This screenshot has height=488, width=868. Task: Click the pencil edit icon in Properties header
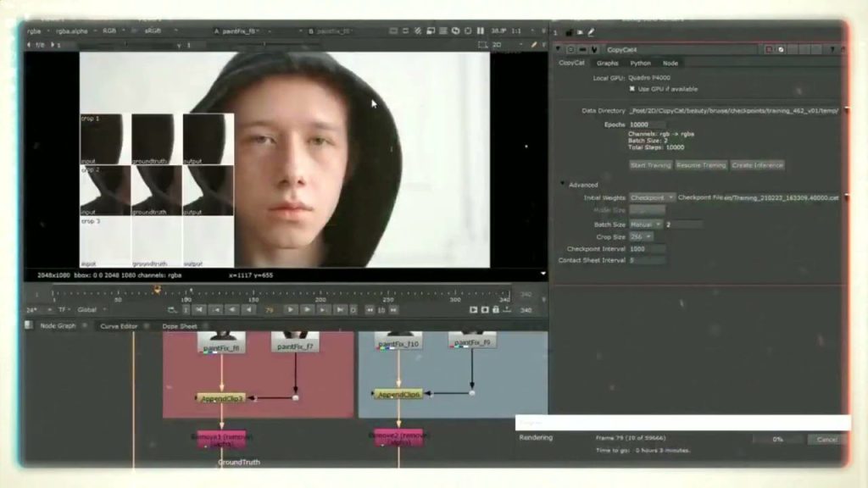click(591, 32)
